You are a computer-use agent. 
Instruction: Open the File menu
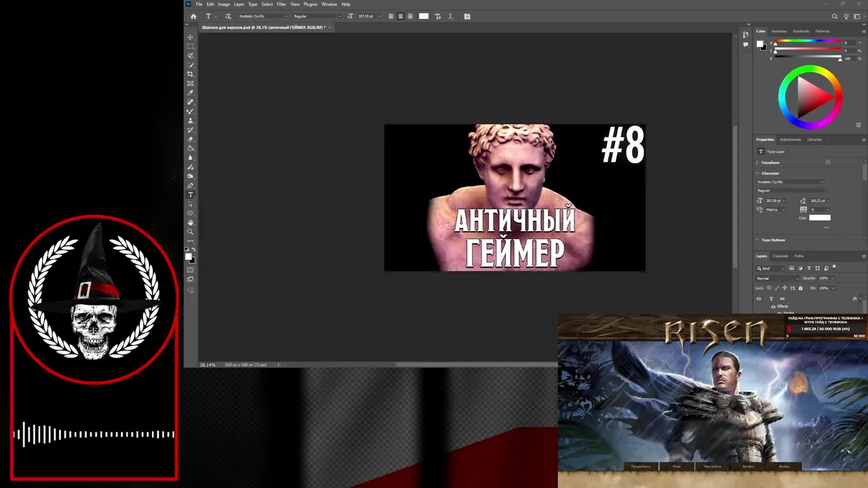[199, 4]
